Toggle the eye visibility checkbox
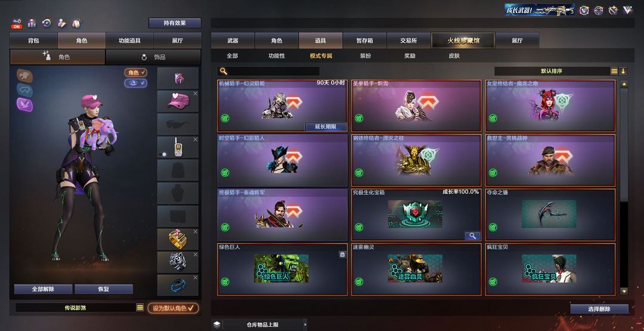This screenshot has width=644, height=331. 135,83
